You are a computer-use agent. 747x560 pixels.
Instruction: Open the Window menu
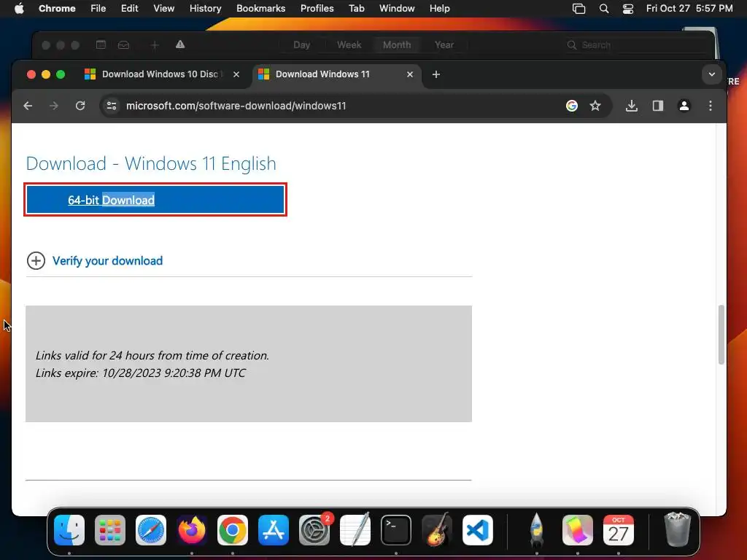tap(397, 9)
